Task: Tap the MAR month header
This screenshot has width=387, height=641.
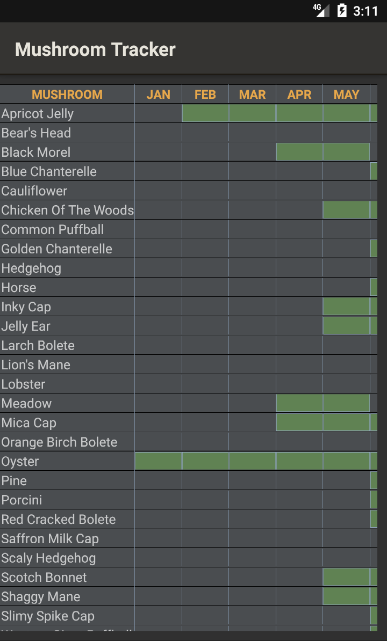Action: tap(252, 94)
